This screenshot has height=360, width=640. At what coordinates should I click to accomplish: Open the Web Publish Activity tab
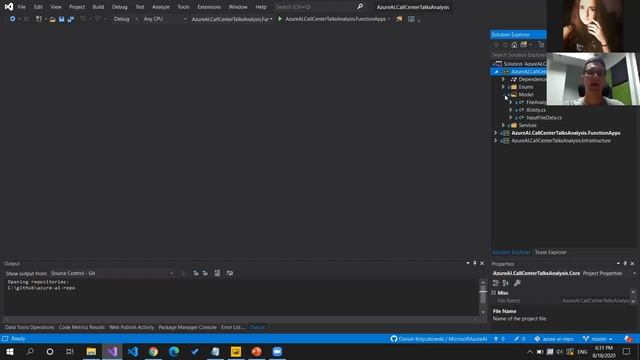point(131,327)
